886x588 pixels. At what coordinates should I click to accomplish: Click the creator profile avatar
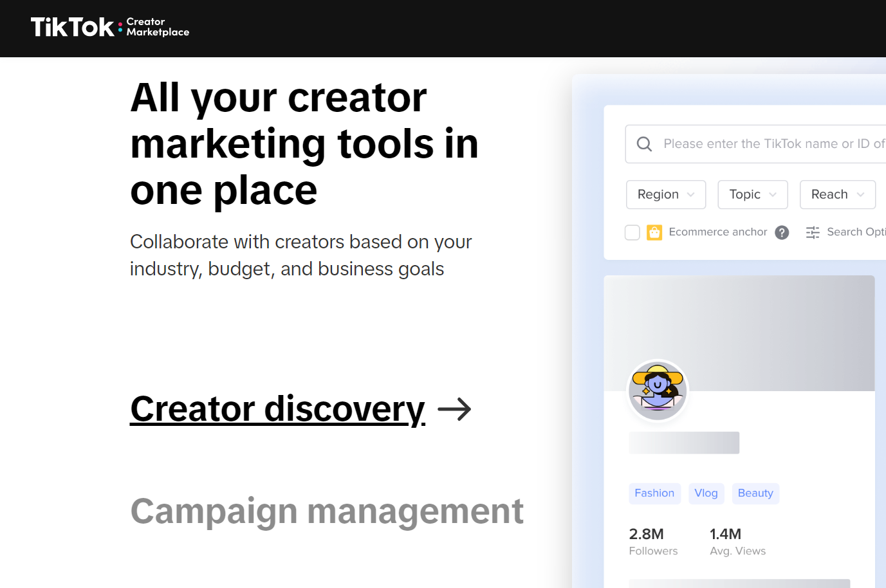click(x=657, y=390)
